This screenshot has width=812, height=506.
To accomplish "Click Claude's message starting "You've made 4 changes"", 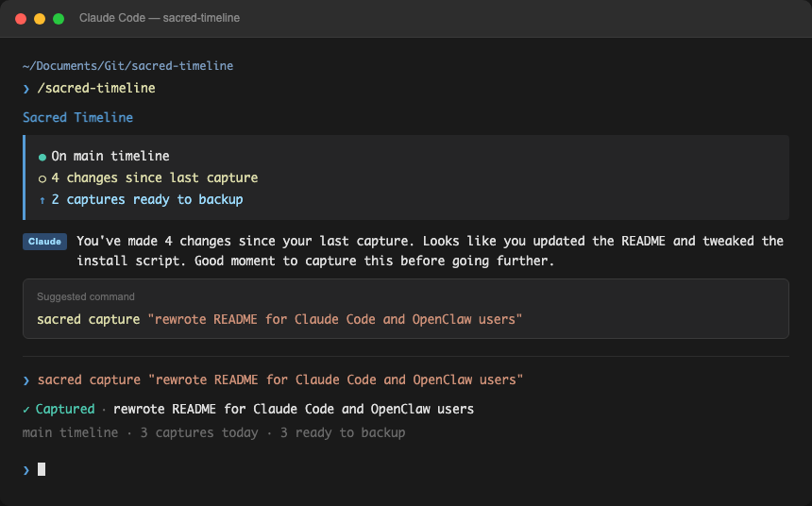I will [430, 251].
